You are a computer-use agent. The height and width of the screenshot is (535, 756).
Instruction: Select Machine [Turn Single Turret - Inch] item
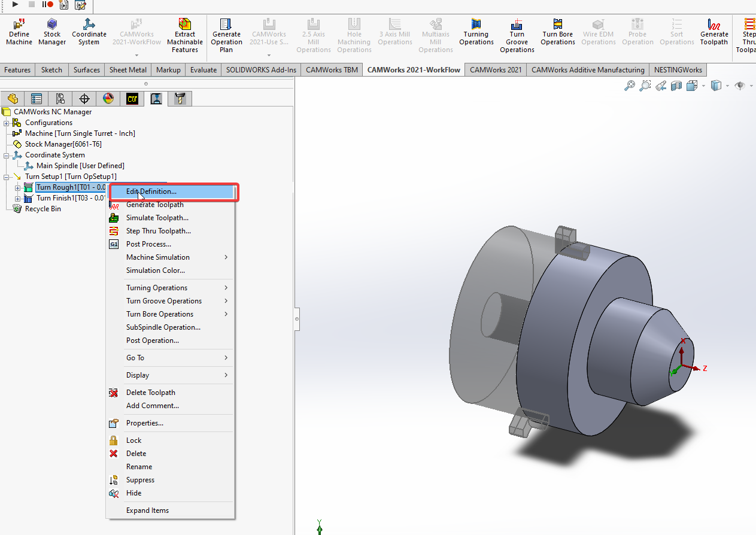point(80,133)
